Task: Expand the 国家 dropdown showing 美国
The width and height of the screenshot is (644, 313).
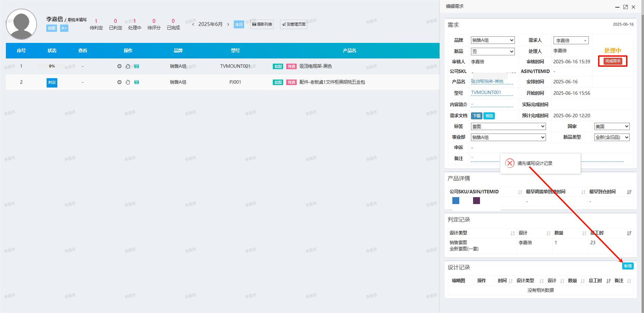Action: tap(612, 127)
